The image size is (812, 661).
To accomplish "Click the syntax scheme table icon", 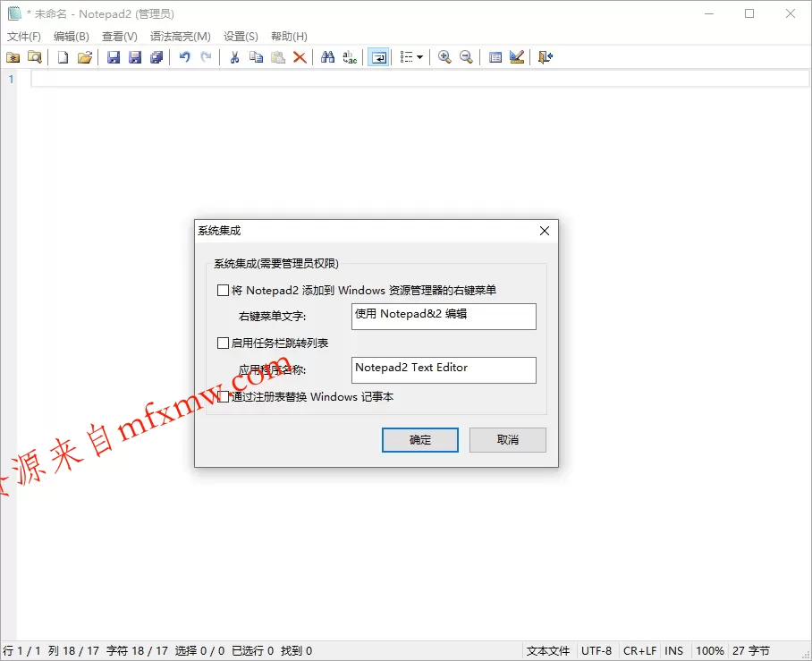I will coord(495,57).
